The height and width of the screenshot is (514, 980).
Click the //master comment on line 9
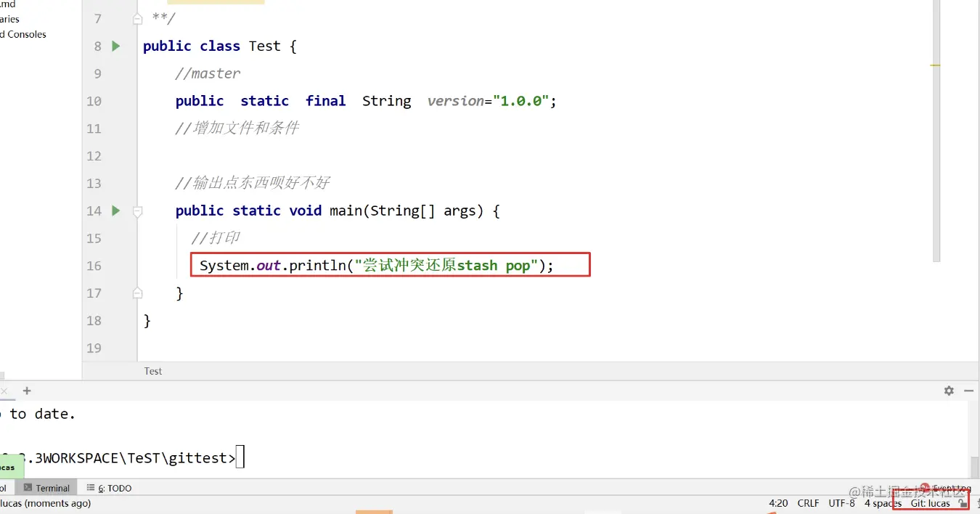208,73
